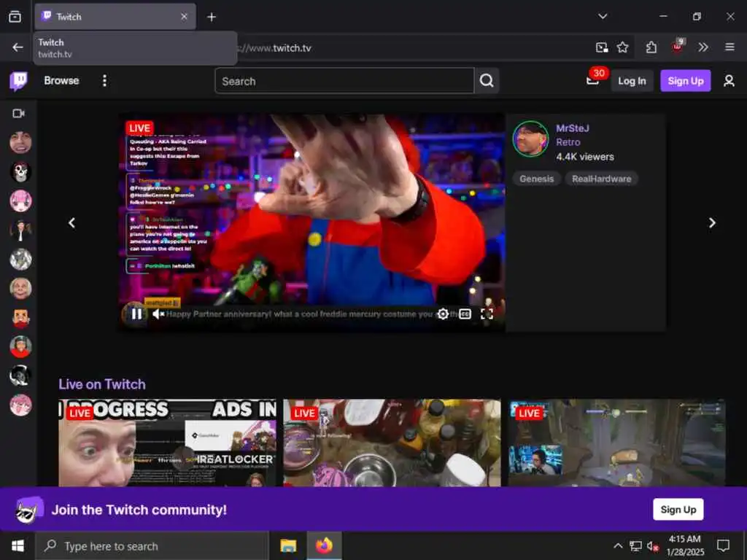This screenshot has width=747, height=560.
Task: Open the Windows Start menu
Action: point(18,545)
